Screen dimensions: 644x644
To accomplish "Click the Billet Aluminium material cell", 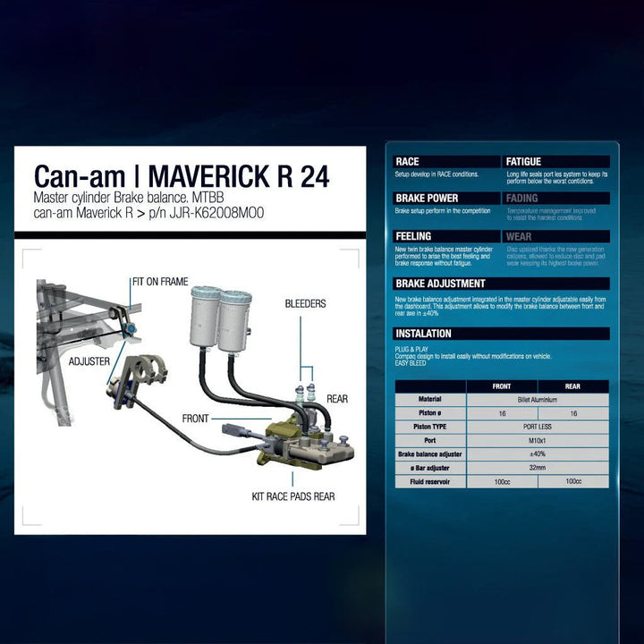I will click(537, 400).
